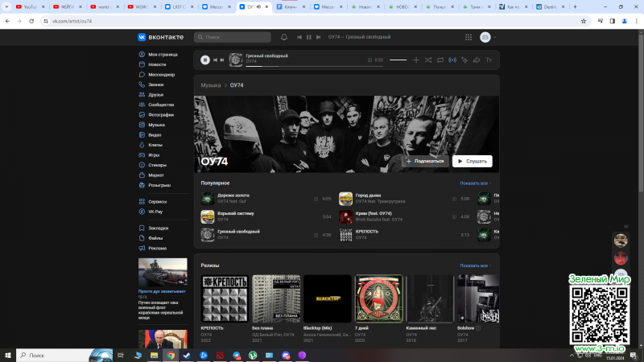Pause the track in the music player
Image resolution: width=644 pixels, height=362 pixels.
(205, 60)
